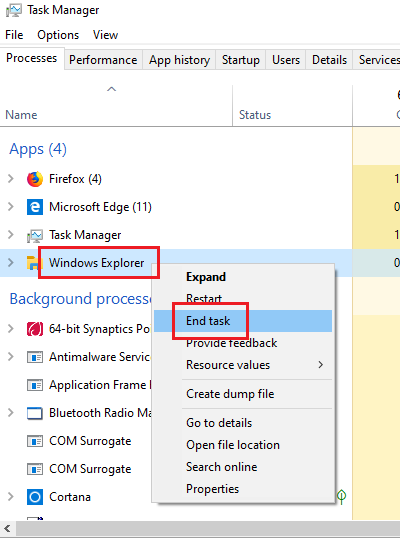Click the horizontal scrollbar track
This screenshot has height=552, width=400.
click(x=208, y=528)
